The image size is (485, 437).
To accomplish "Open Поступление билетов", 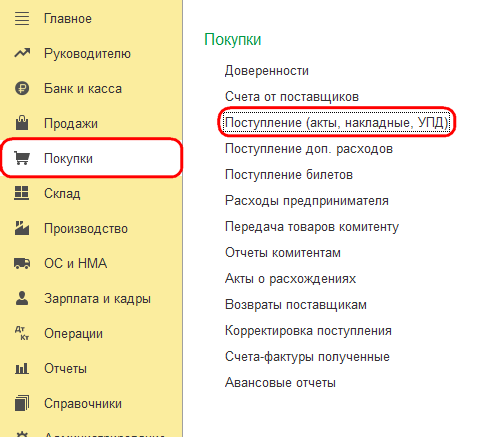I will (x=289, y=175).
